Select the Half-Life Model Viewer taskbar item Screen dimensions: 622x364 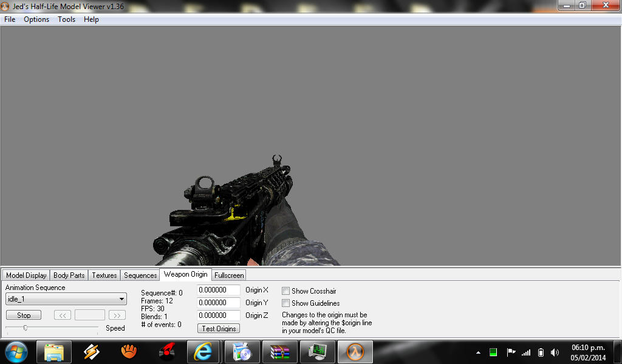pos(355,352)
